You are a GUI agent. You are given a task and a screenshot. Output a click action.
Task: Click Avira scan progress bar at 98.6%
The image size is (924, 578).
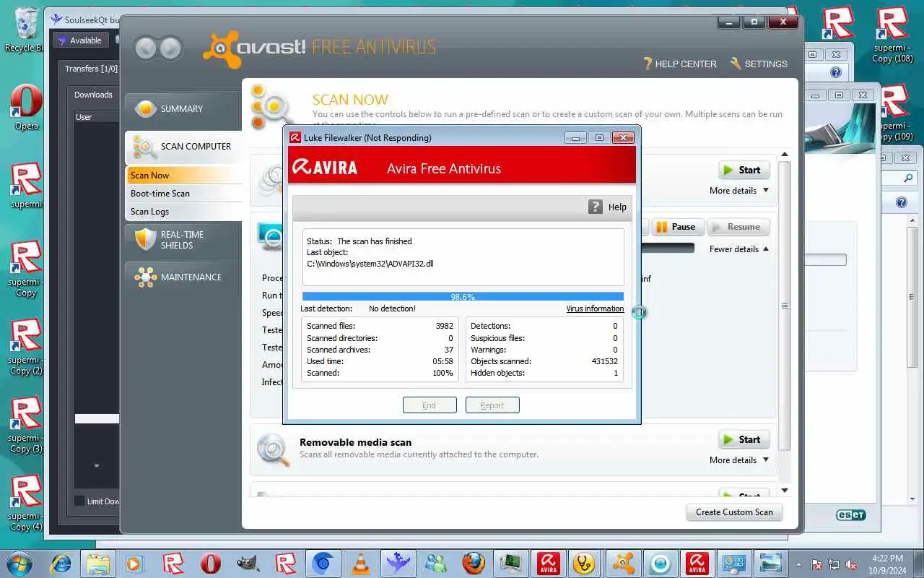click(463, 296)
